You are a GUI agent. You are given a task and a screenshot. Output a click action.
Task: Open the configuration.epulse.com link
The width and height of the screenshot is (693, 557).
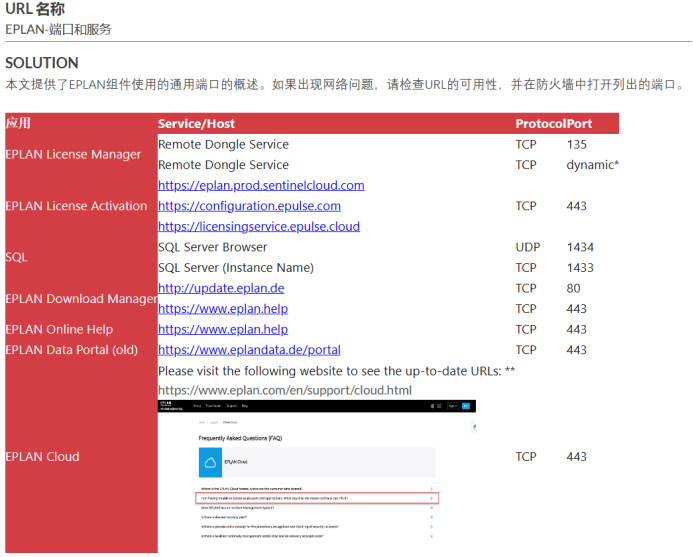[249, 206]
